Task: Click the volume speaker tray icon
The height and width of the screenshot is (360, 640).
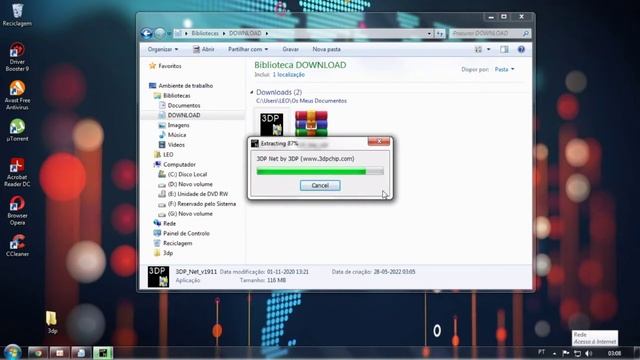Action: (x=589, y=353)
